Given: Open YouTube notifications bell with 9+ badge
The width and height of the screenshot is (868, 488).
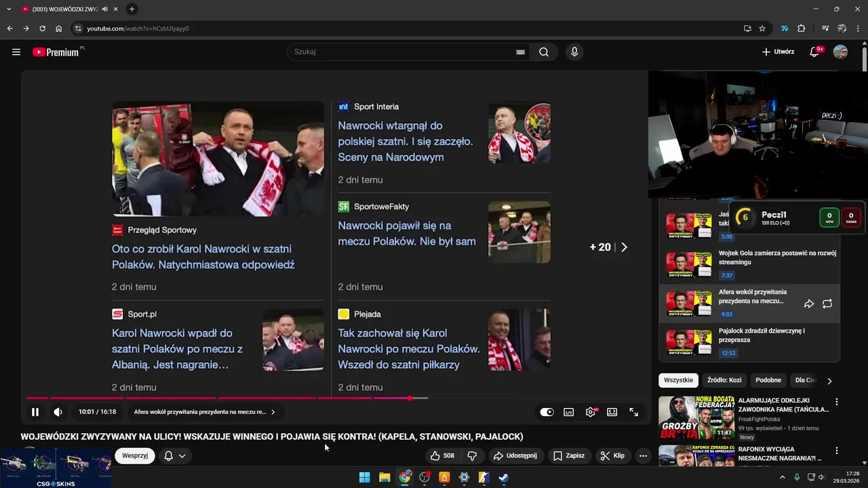Looking at the screenshot, I should [815, 52].
